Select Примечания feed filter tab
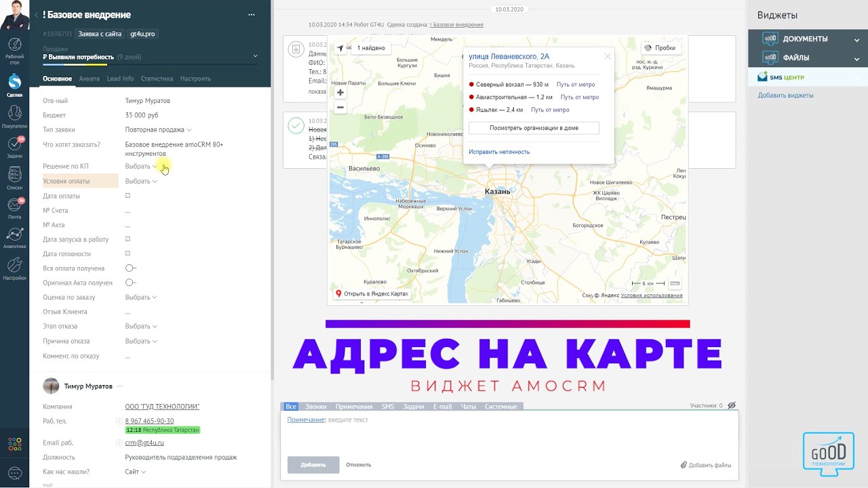The image size is (868, 488). point(354,406)
